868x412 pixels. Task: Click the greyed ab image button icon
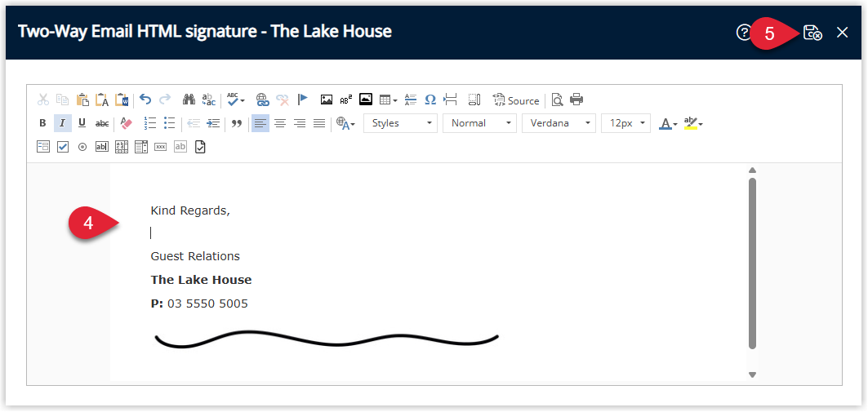pos(180,147)
